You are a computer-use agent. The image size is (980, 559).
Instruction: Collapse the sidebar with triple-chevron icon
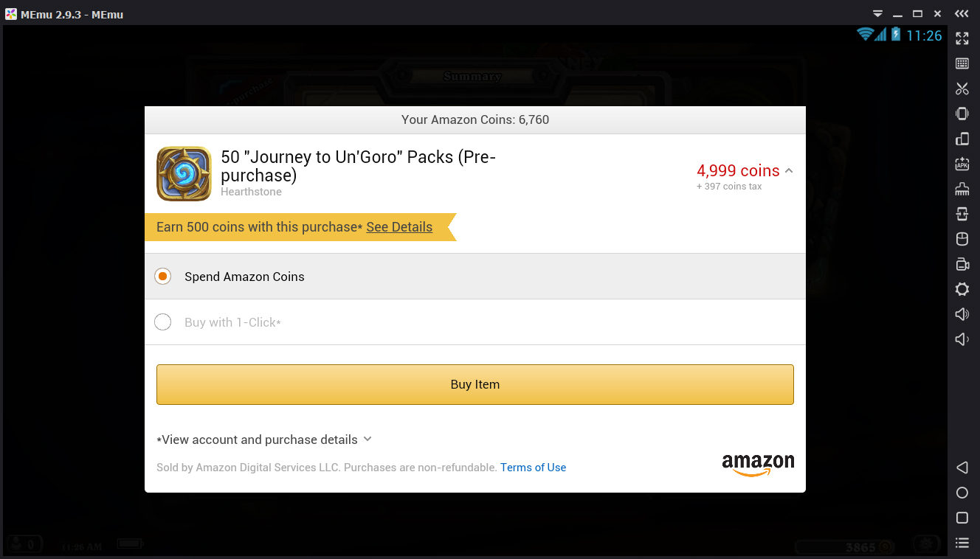[962, 14]
